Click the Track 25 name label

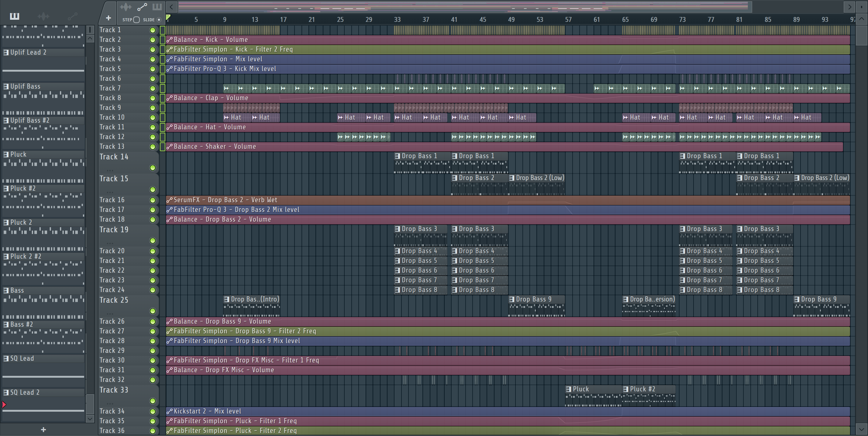click(114, 300)
